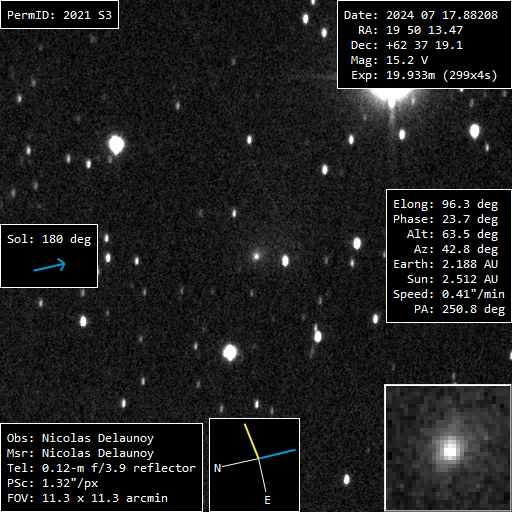
Task: Click the blue solar direction arrow
Action: [49, 265]
